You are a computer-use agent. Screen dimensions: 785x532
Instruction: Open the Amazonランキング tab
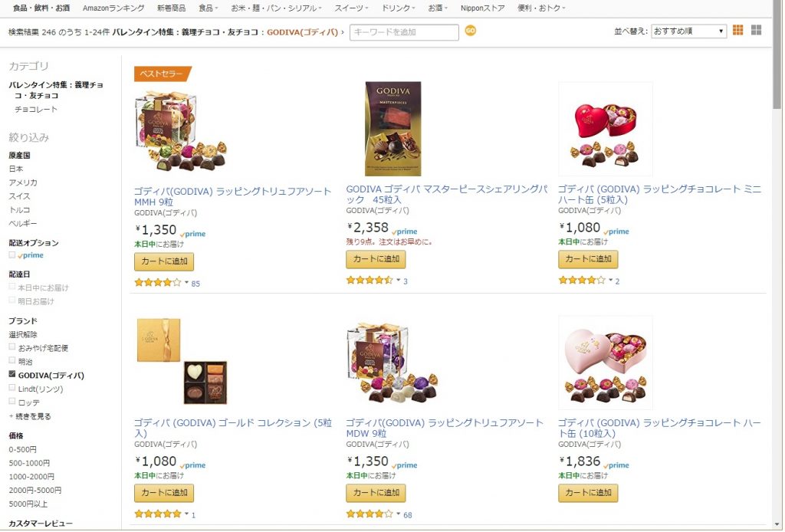coord(113,8)
